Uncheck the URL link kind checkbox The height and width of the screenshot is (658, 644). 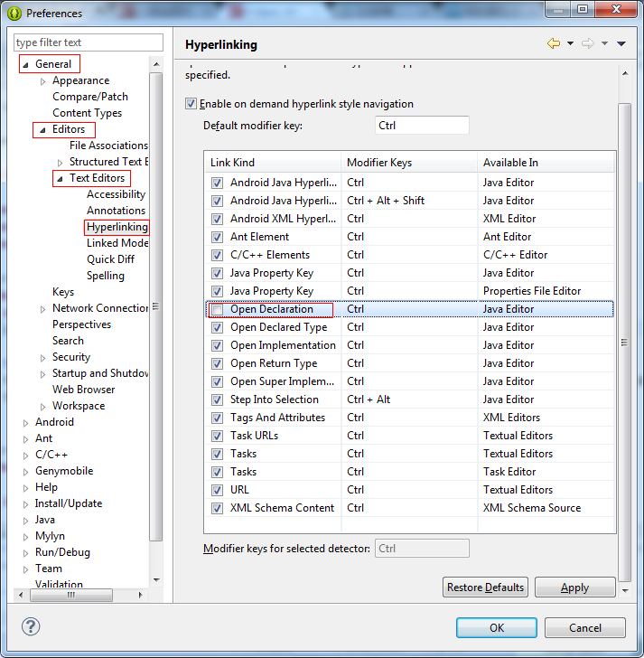[217, 490]
